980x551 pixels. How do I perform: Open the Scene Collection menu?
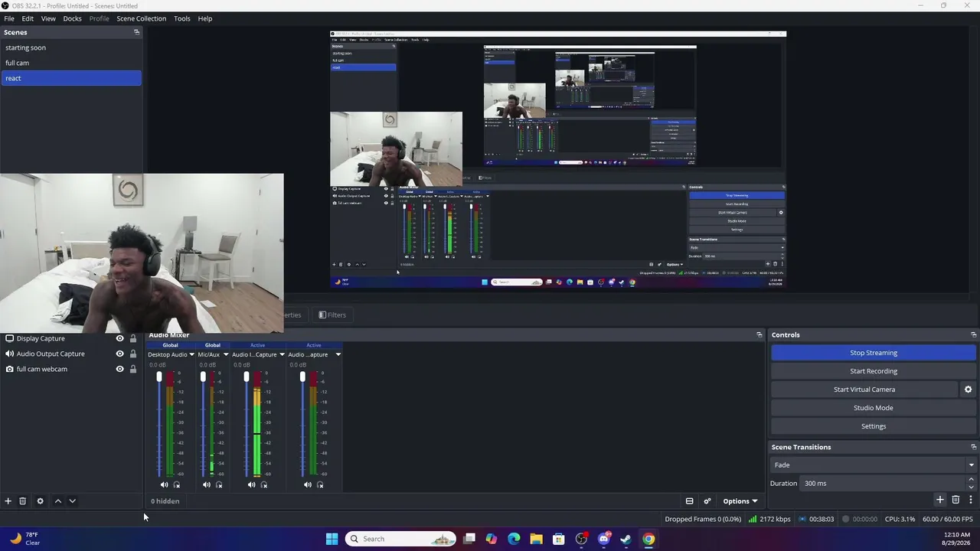[x=141, y=18]
